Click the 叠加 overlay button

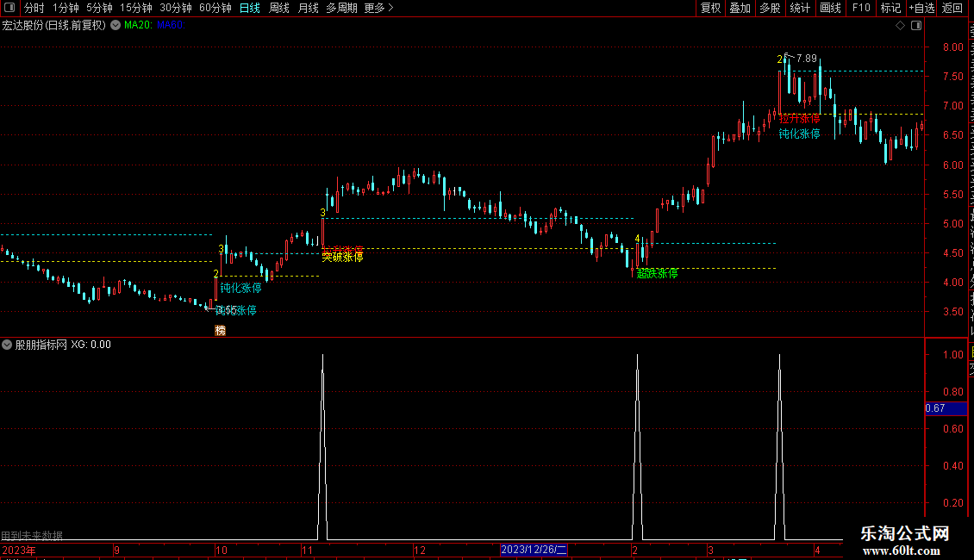[740, 8]
